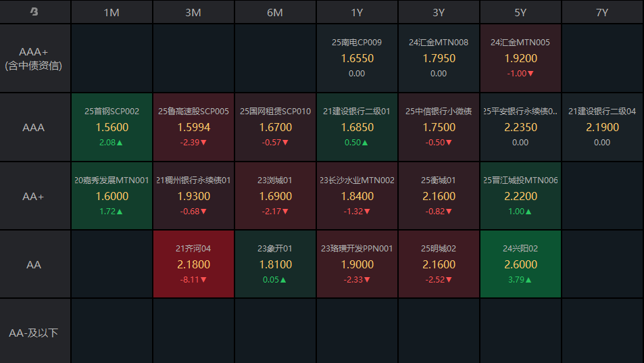Select the 25鲁高速股SCP005 bond cell
644x363 pixels.
(x=193, y=127)
